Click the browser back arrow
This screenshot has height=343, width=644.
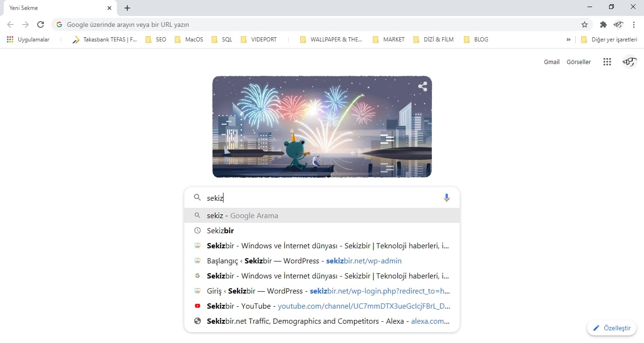pyautogui.click(x=10, y=24)
